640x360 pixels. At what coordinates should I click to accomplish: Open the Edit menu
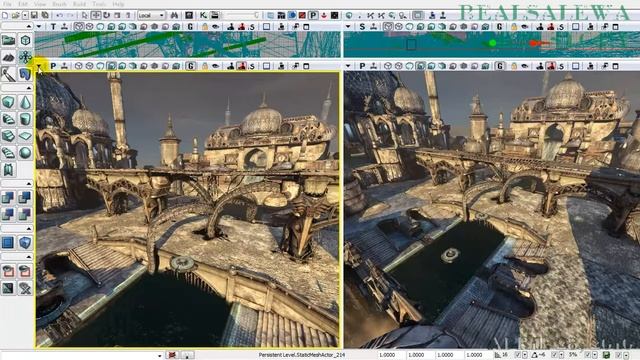tap(23, 4)
